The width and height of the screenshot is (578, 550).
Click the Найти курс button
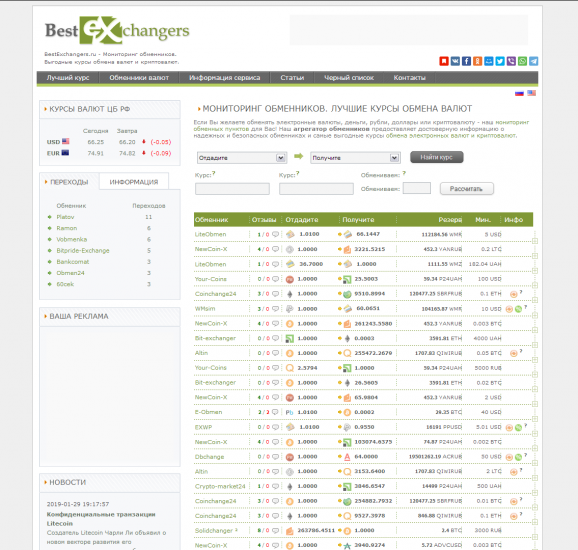click(x=436, y=157)
